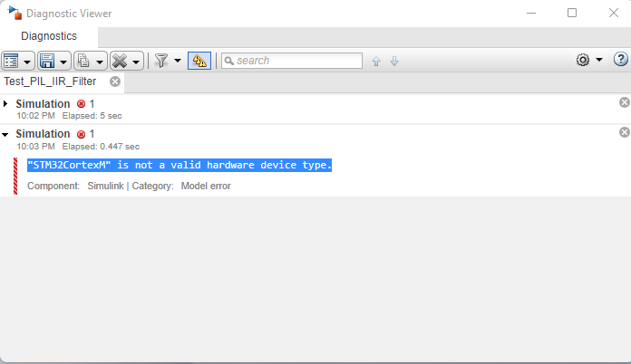Screen dimensions: 631x364
Task: Open the clear options dropdown arrow
Action: tap(136, 62)
